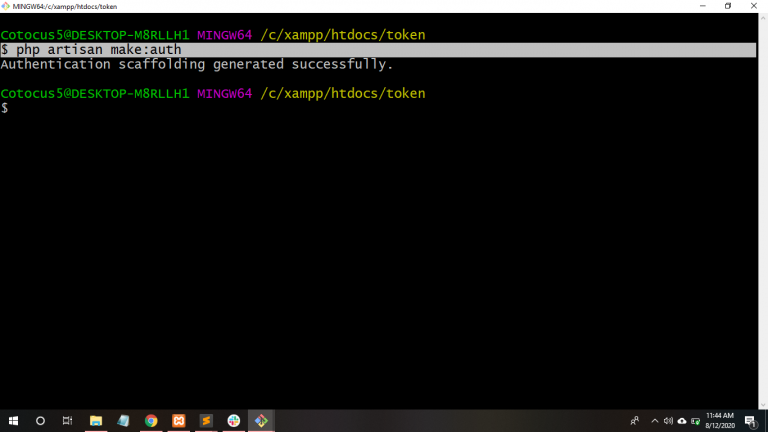This screenshot has width=768, height=432.
Task: Click the scrollbar down arrow in terminal
Action: pyautogui.click(x=763, y=405)
